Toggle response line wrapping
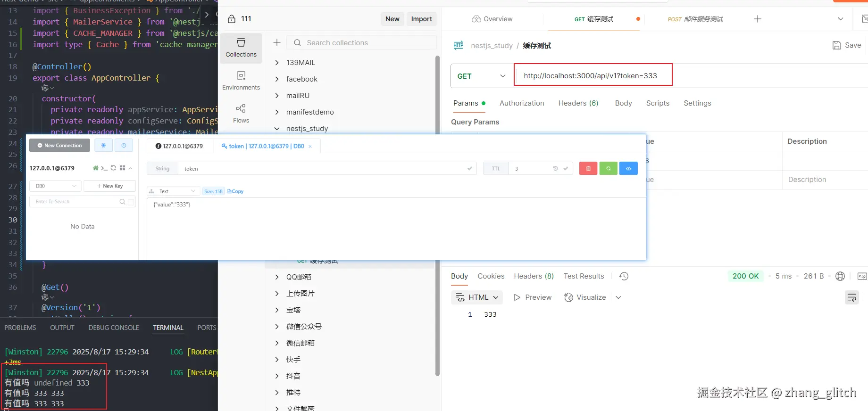 852,297
